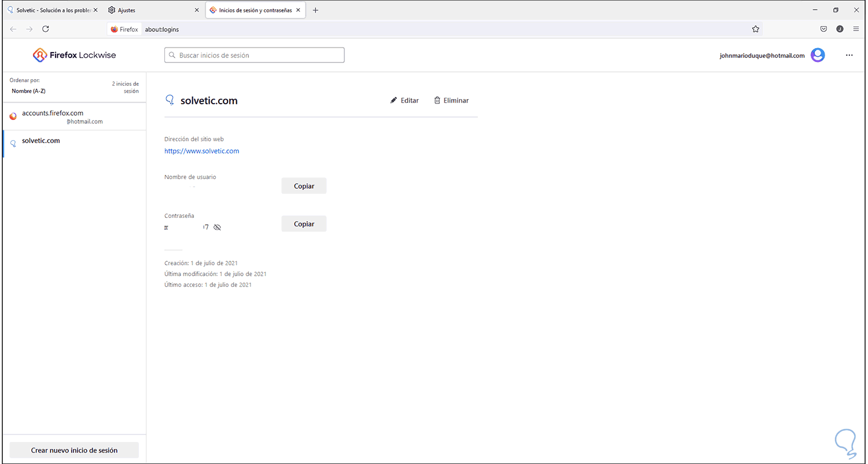The image size is (868, 464).
Task: Click the 'Ordenar por:' label
Action: (24, 81)
